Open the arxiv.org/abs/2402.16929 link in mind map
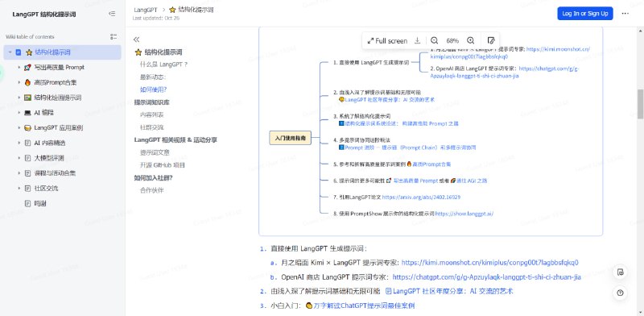Viewport: 644px width, 316px height. [421, 197]
